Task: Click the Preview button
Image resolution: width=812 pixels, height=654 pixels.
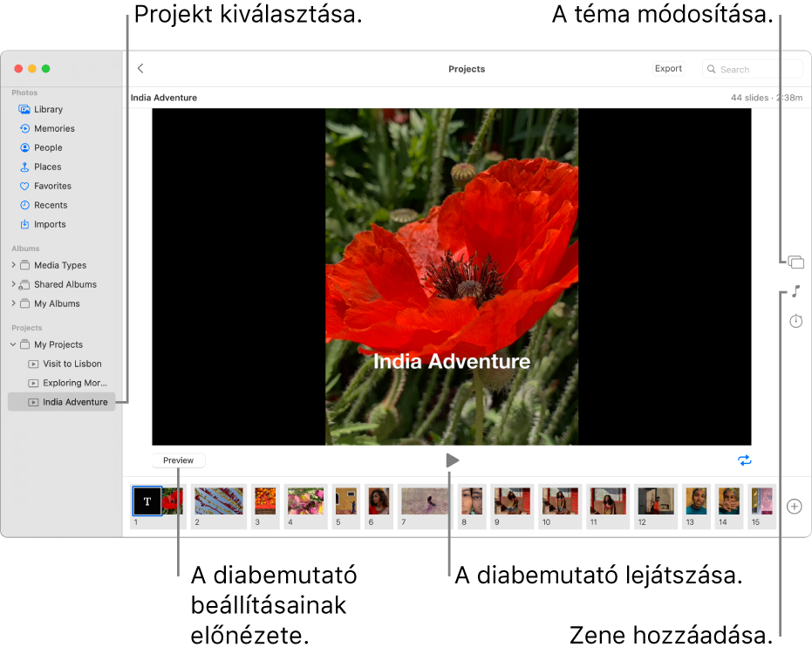Action: [x=178, y=460]
